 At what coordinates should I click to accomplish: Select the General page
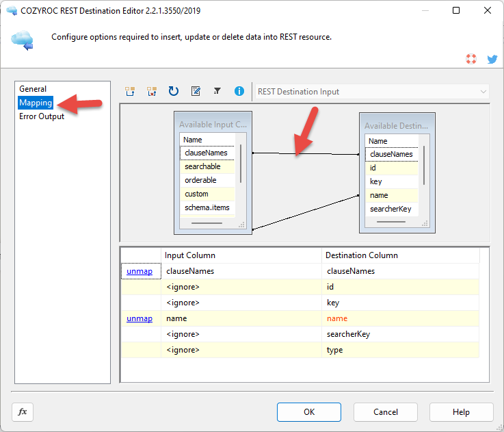coord(33,89)
